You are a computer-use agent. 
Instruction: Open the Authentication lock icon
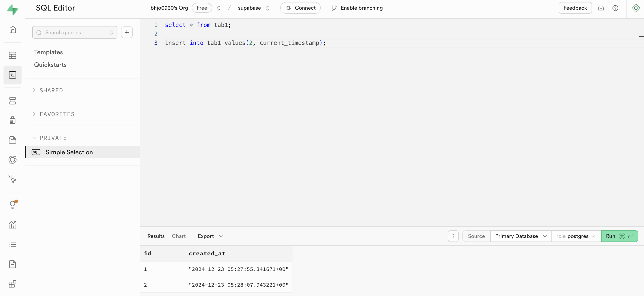13,120
